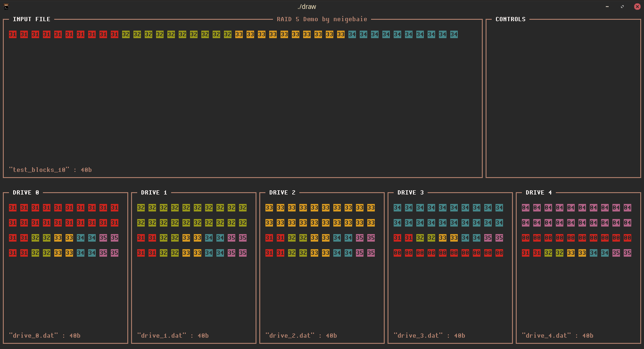
Task: Click the RAID 5 Demo by neigebaie heading
Action: pyautogui.click(x=322, y=19)
